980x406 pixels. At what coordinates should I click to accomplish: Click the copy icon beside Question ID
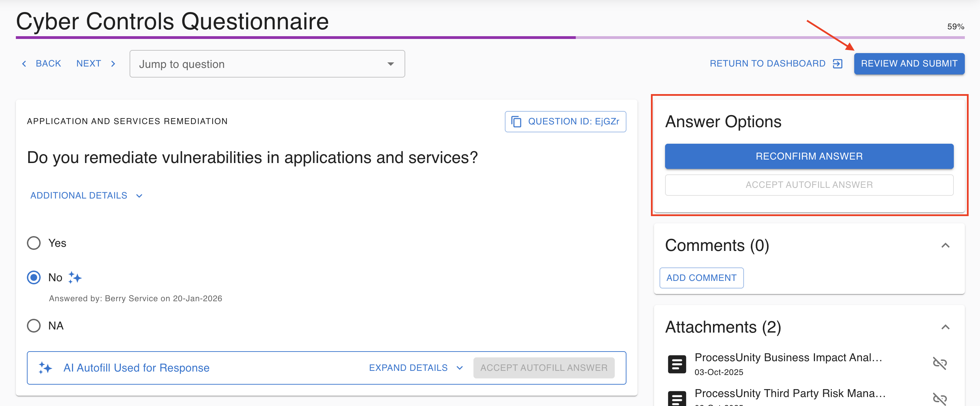tap(516, 122)
